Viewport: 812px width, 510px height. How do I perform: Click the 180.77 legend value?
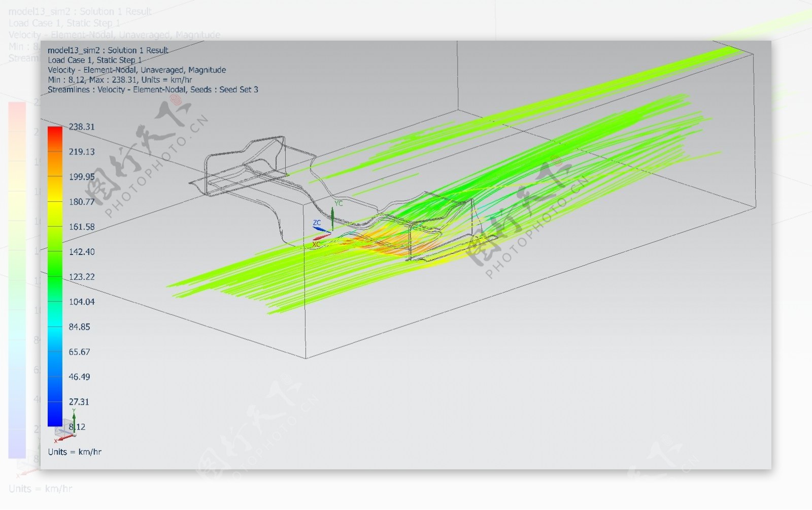click(82, 202)
